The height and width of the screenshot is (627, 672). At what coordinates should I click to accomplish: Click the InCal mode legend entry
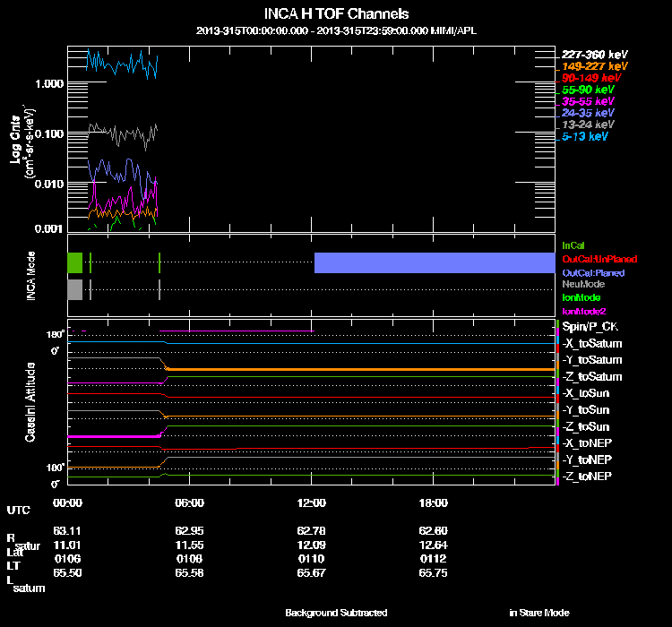click(x=573, y=245)
